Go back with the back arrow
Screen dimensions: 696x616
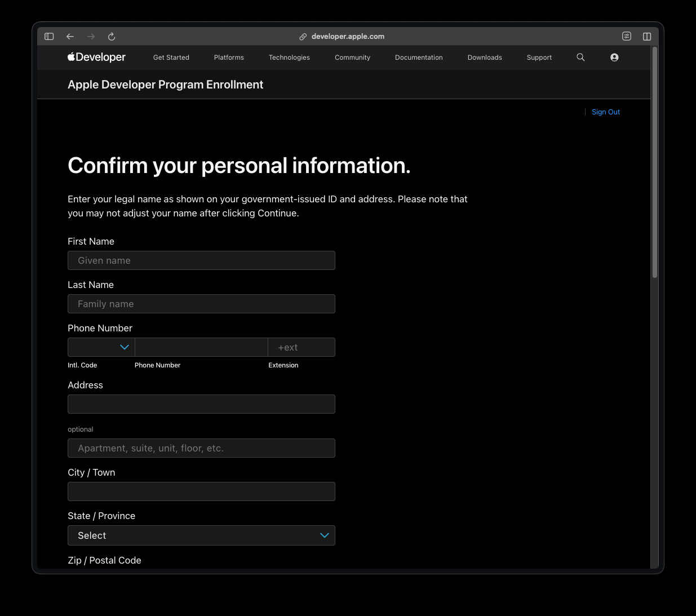[70, 37]
